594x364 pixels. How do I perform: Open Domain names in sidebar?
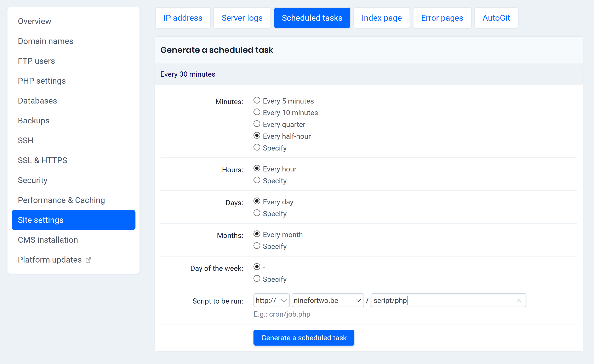46,41
